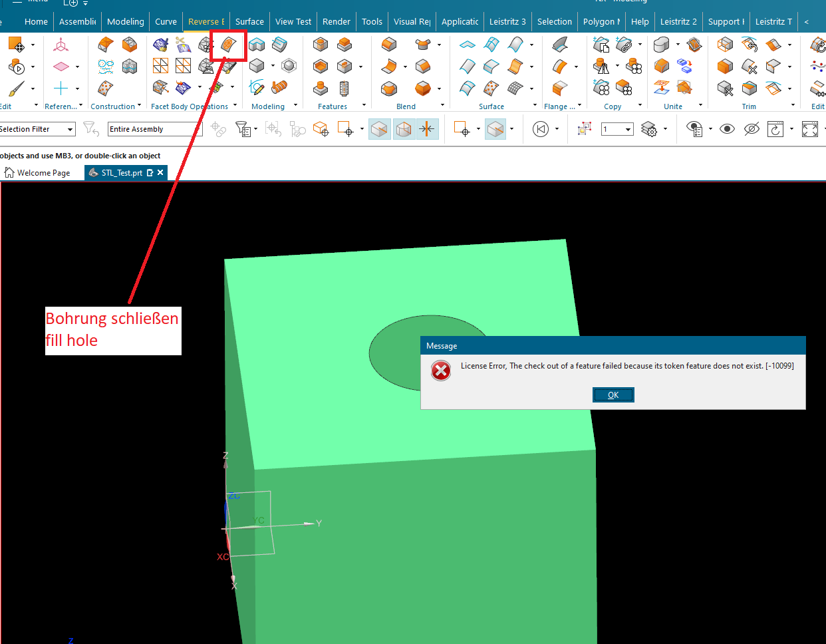Open the layer settings gear icon
Image resolution: width=826 pixels, height=644 pixels.
[649, 129]
